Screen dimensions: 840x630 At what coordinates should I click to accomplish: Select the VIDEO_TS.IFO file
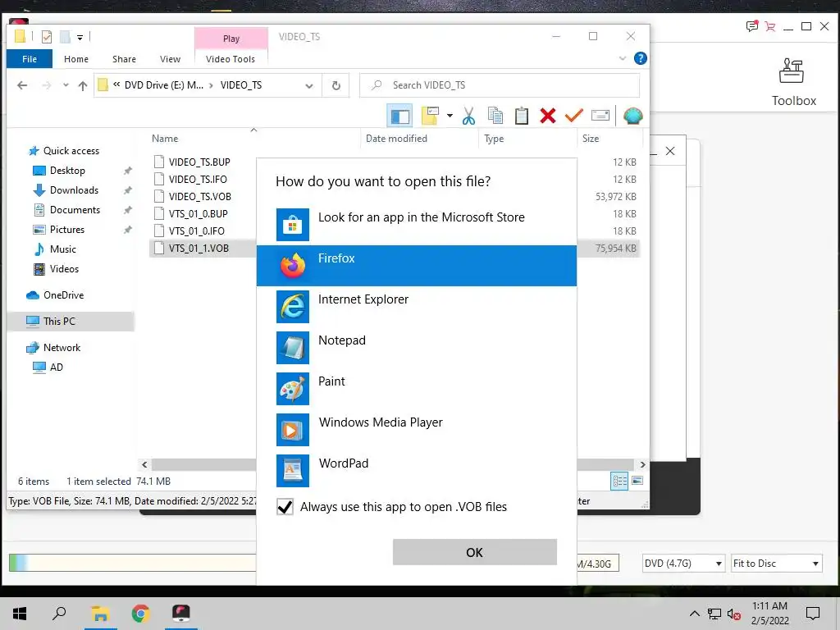click(x=198, y=179)
